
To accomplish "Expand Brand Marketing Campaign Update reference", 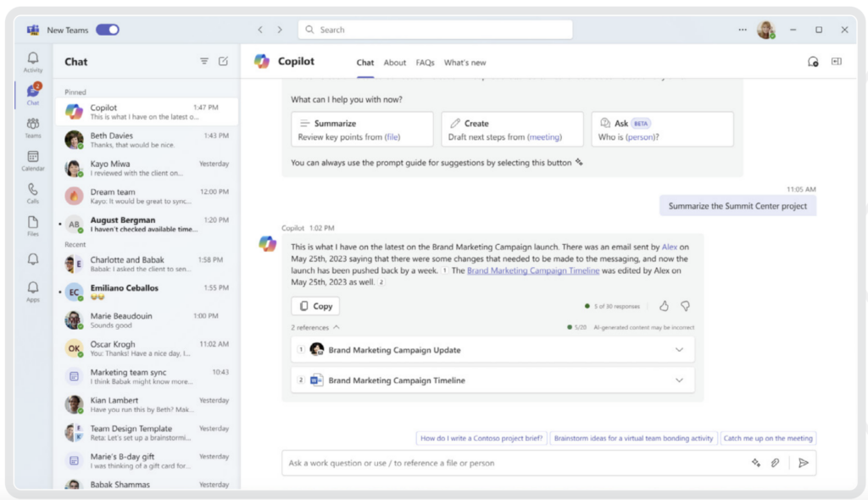I will (x=679, y=350).
